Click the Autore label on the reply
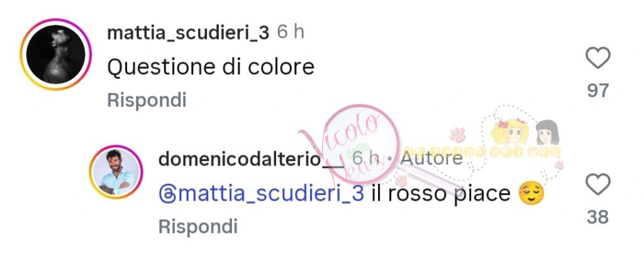 pyautogui.click(x=431, y=158)
